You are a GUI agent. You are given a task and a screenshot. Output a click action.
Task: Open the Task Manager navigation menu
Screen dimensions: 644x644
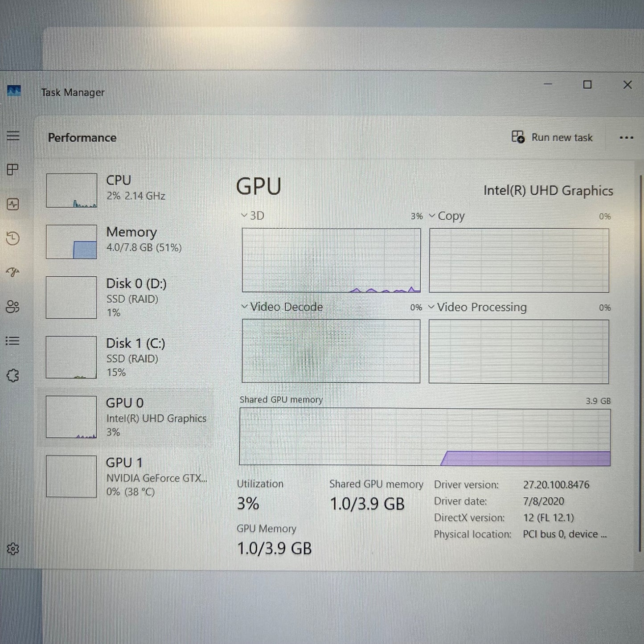(x=12, y=135)
